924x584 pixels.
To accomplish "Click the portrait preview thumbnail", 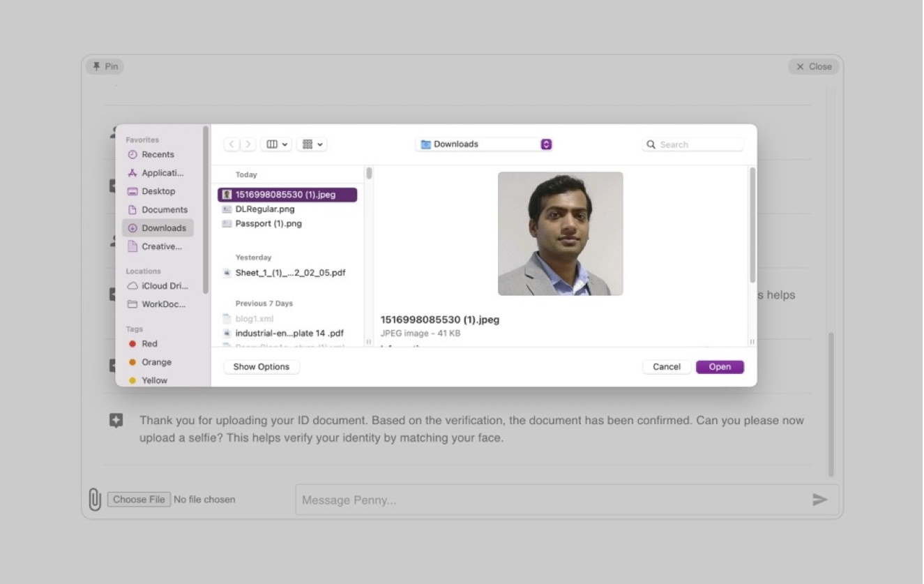I will pos(560,234).
